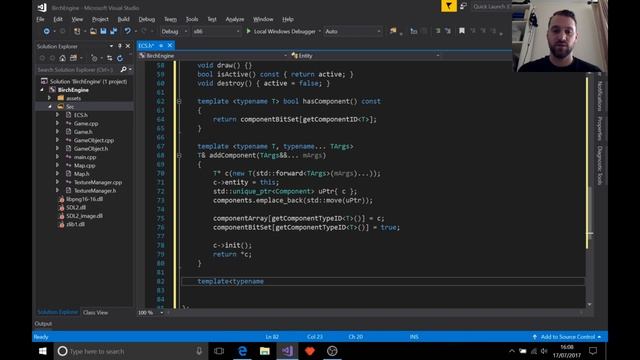
Task: Expand the Game.cpp node
Action: [x=58, y=123]
